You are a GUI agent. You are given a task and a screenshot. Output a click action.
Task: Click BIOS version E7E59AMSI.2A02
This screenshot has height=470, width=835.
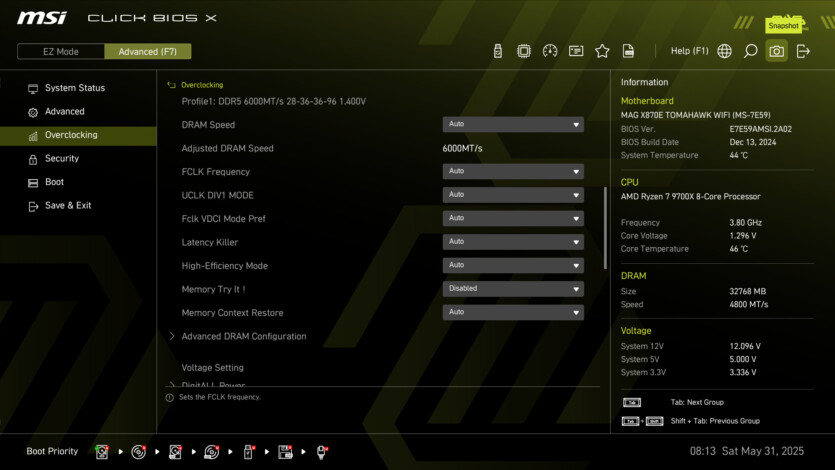click(x=760, y=129)
